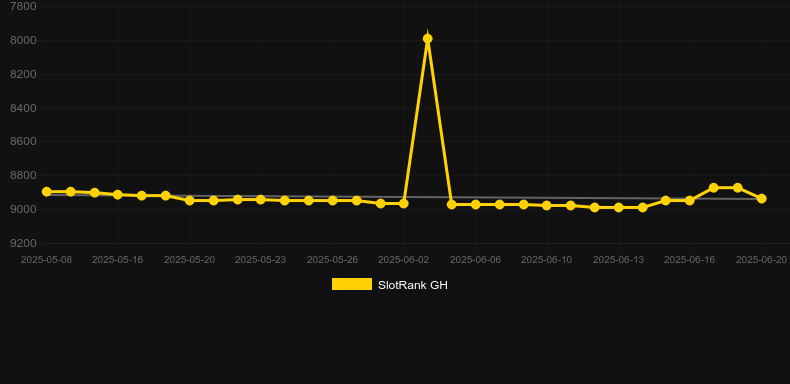
Task: Click the data point above 2025-06-10
Action: tap(547, 206)
